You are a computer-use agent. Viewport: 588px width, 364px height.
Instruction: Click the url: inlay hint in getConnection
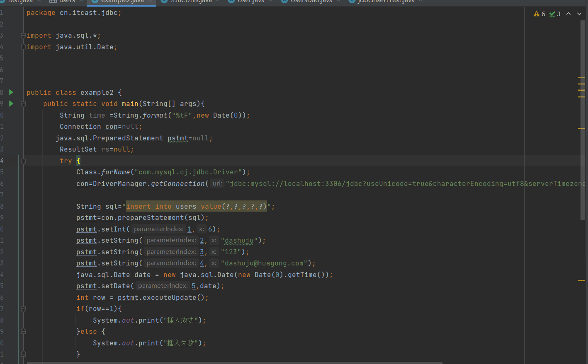[x=217, y=183]
